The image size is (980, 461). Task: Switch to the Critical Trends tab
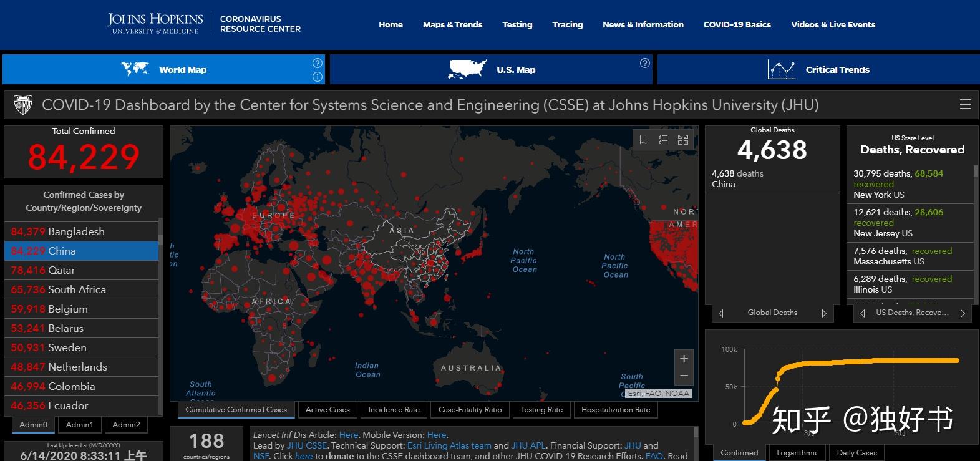click(x=818, y=69)
